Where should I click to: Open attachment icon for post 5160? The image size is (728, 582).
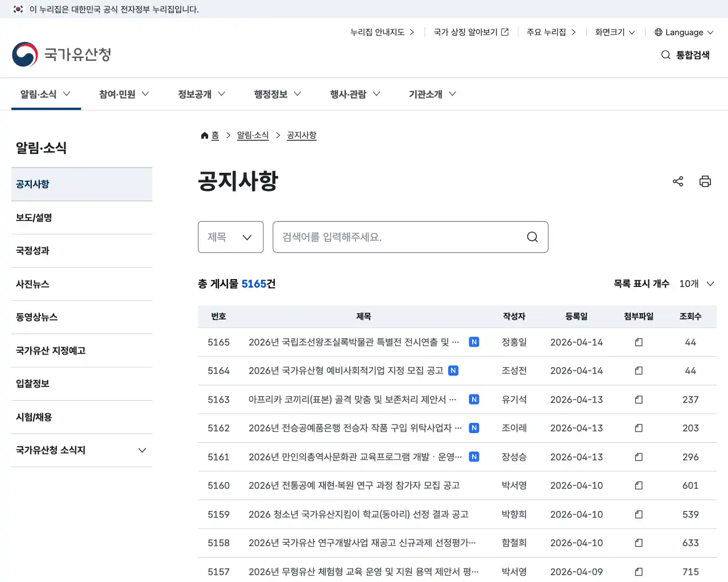pos(639,485)
